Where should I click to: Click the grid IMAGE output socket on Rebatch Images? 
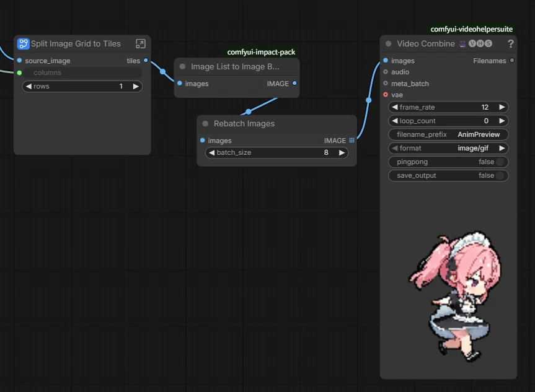(x=352, y=140)
